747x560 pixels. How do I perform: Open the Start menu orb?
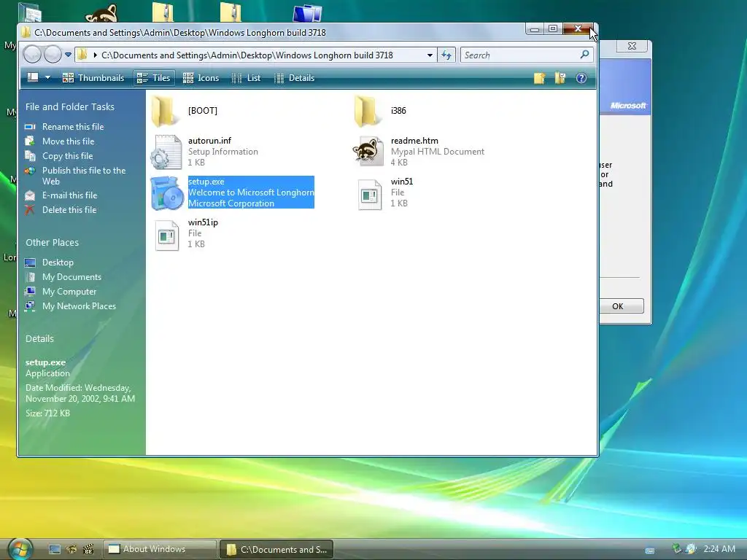tap(20, 548)
